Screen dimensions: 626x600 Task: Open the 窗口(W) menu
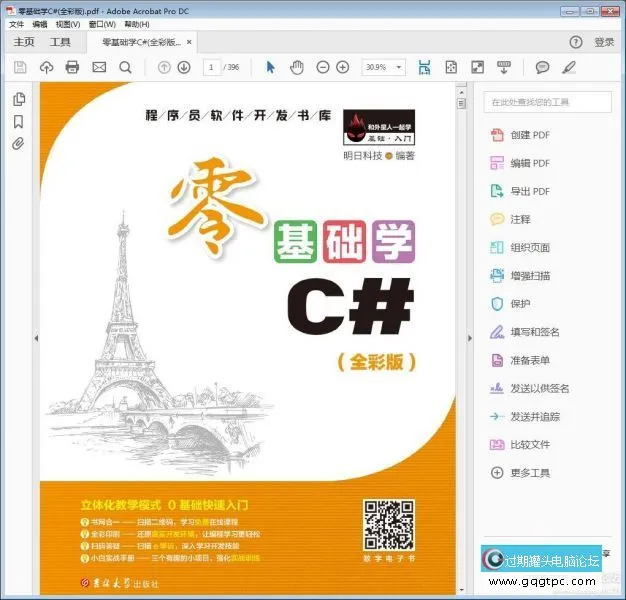102,24
